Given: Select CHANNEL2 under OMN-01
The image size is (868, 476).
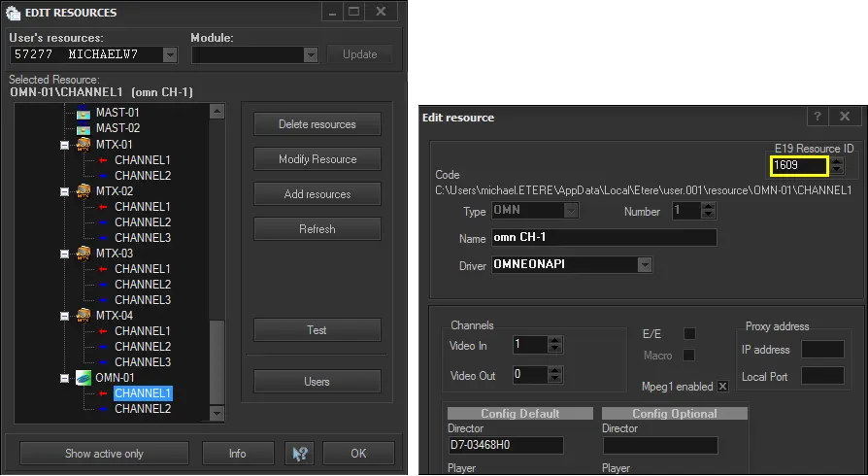Looking at the screenshot, I should [142, 409].
